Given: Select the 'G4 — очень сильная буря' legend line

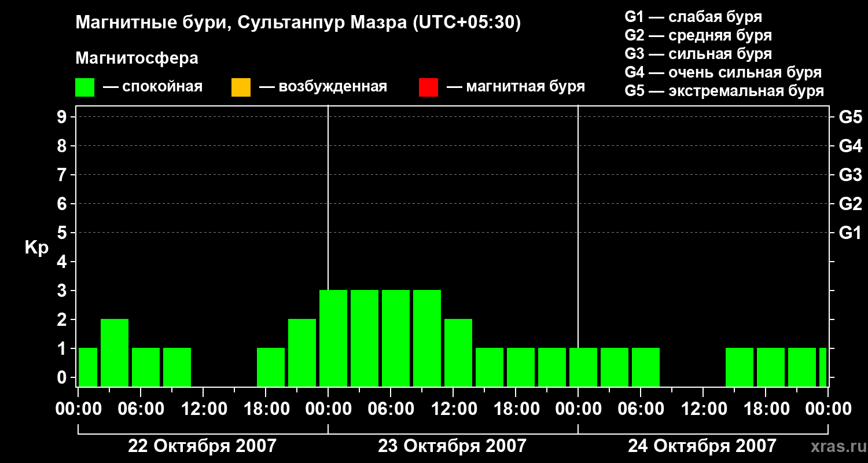Looking at the screenshot, I should (723, 72).
